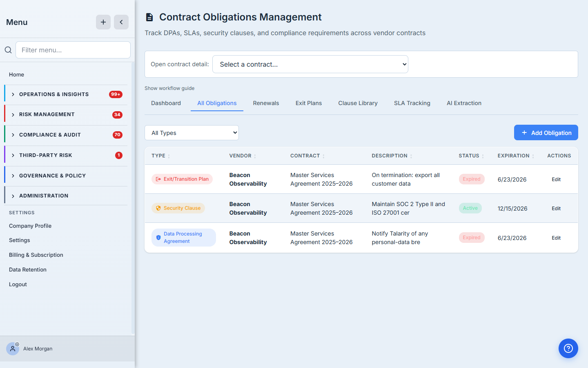The height and width of the screenshot is (368, 588).
Task: Collapse the sidebar with the chevron button
Action: (121, 22)
